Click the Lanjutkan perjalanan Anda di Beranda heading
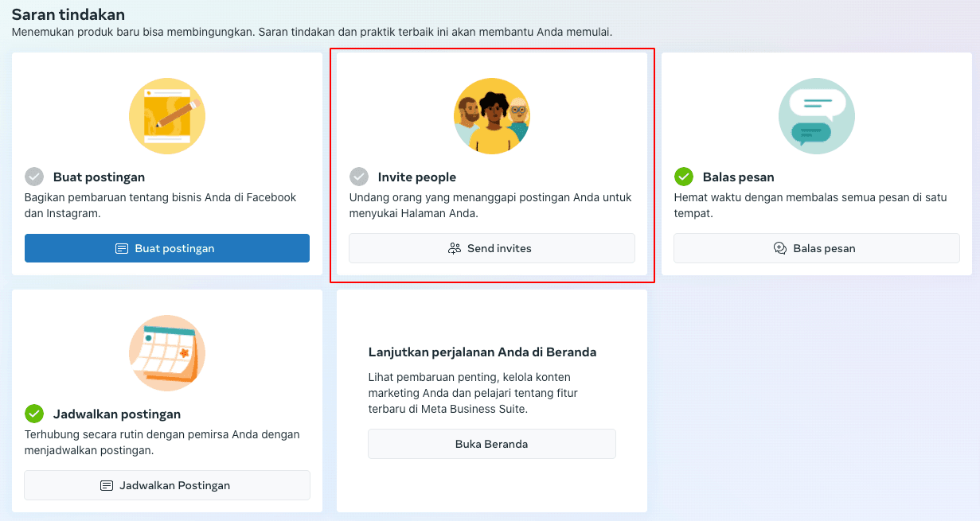Image resolution: width=980 pixels, height=521 pixels. (x=482, y=352)
